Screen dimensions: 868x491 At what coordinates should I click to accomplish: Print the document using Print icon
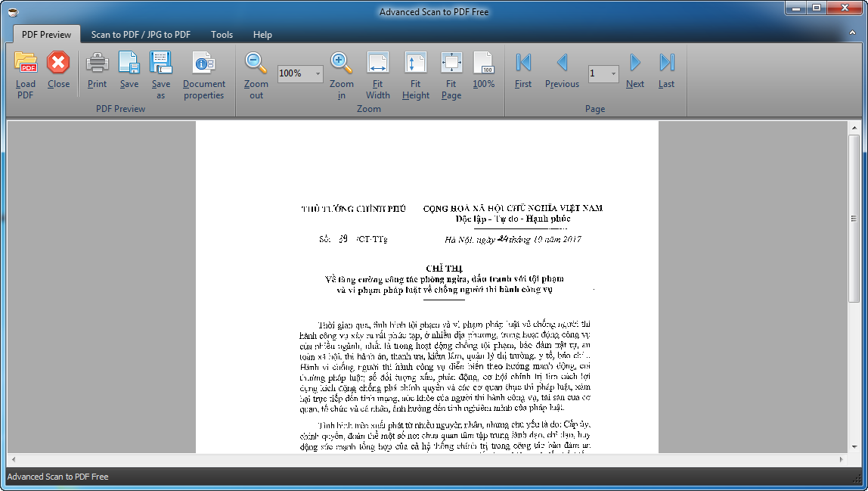pos(97,64)
